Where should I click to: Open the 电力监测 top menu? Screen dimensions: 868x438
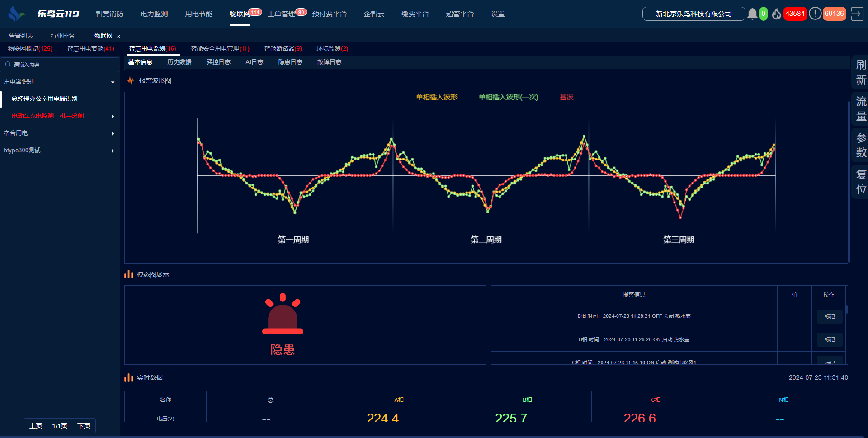[x=154, y=14]
